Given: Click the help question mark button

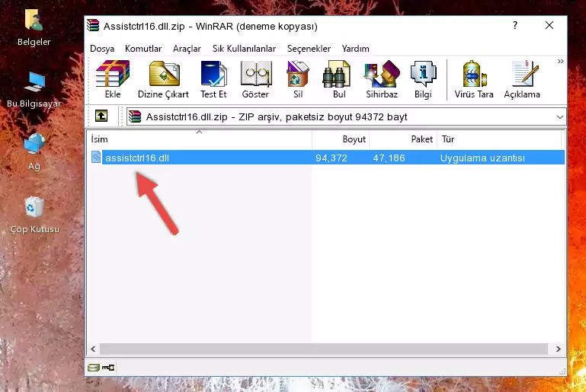Looking at the screenshot, I should [515, 25].
